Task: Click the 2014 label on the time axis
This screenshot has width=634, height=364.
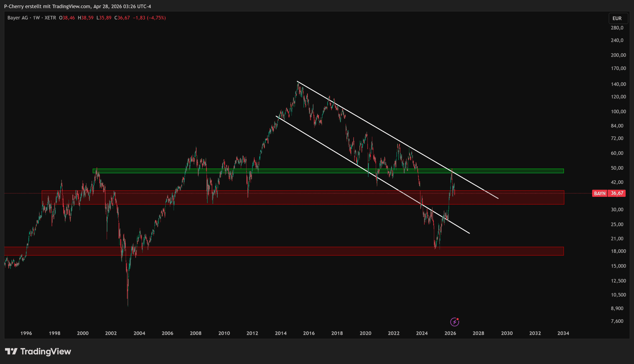Action: 281,333
